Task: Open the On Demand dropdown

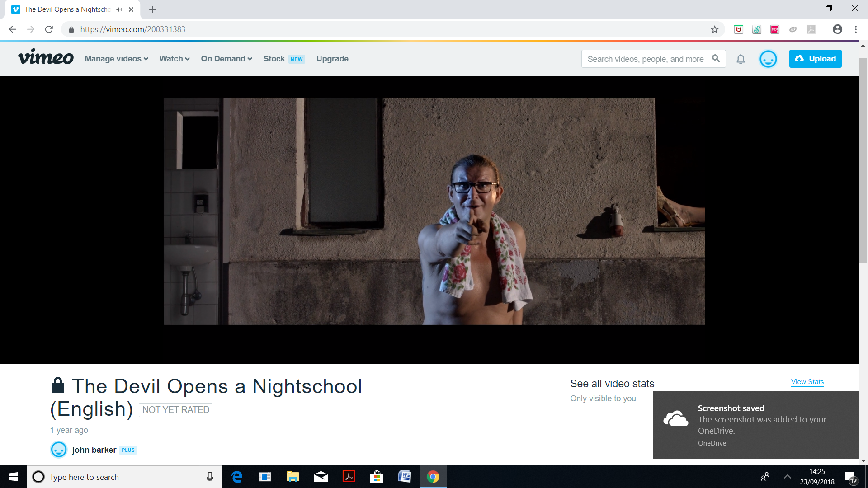Action: point(226,59)
